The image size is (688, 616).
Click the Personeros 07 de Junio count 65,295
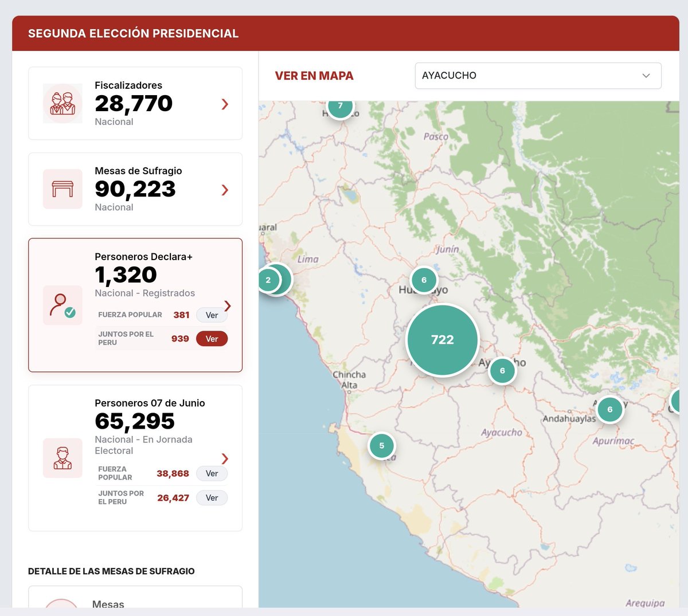pyautogui.click(x=135, y=421)
